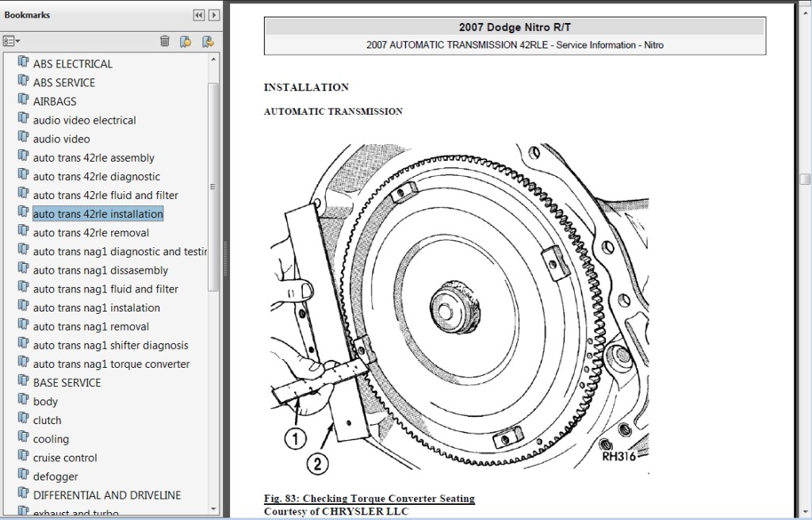Viewport: 812px width, 520px height.
Task: Open the ABS SERVICE bookmark
Action: [64, 82]
